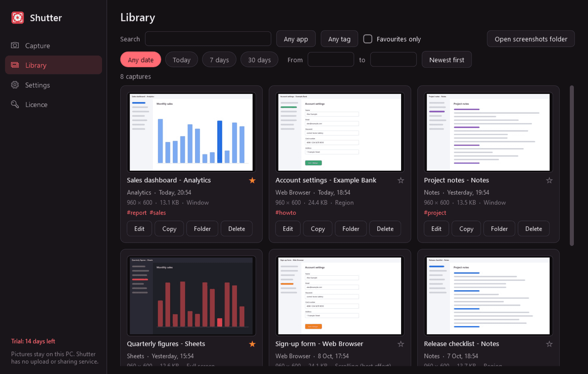
Task: Open the Quarterly figures thumbnail
Action: pyautogui.click(x=191, y=296)
